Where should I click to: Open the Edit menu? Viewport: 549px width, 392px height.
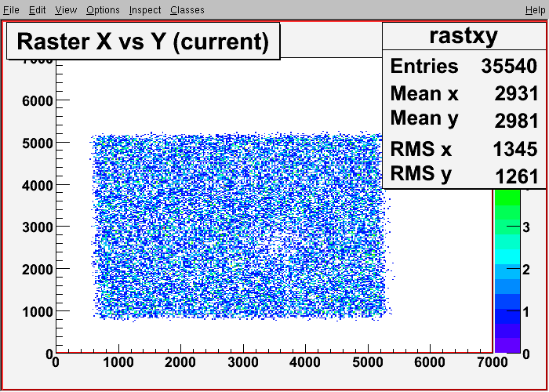pyautogui.click(x=37, y=10)
